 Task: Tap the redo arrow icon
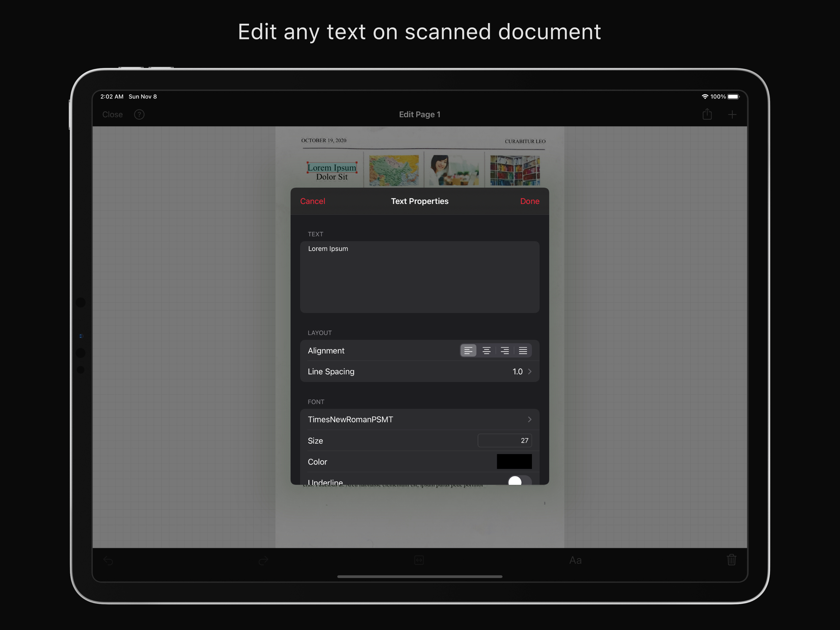tap(263, 560)
